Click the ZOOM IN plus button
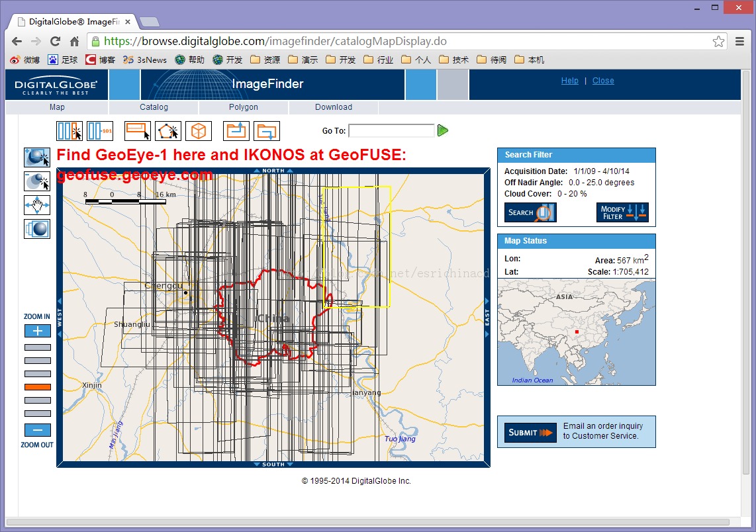The height and width of the screenshot is (532, 756). click(38, 331)
